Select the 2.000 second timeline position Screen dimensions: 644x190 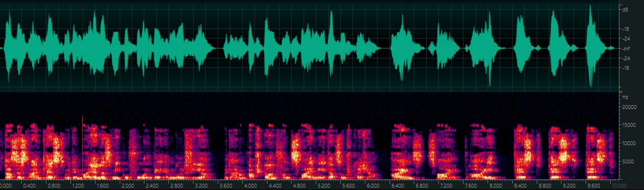point(128,185)
